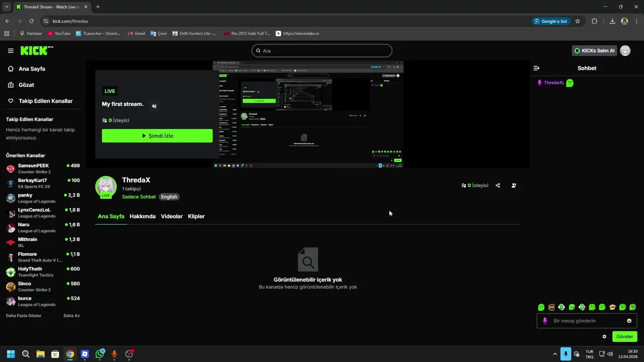Screen dimensions: 644x362
Task: Bookmark this page with the star
Action: click(x=578, y=21)
